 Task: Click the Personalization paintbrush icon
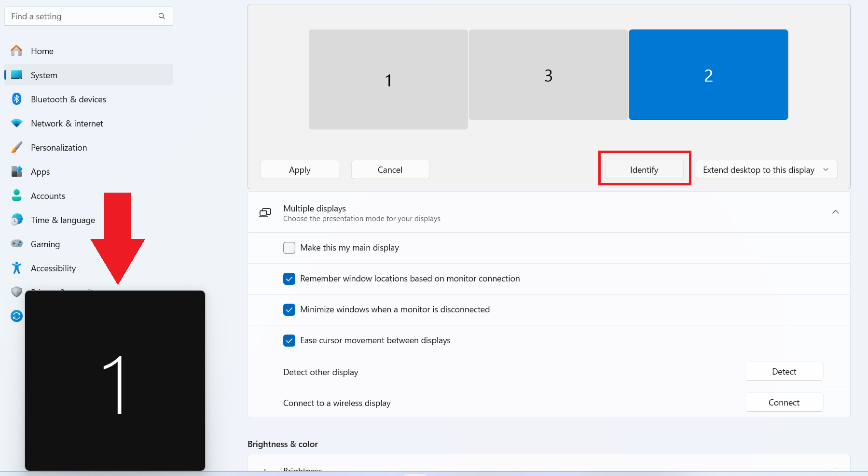point(17,147)
